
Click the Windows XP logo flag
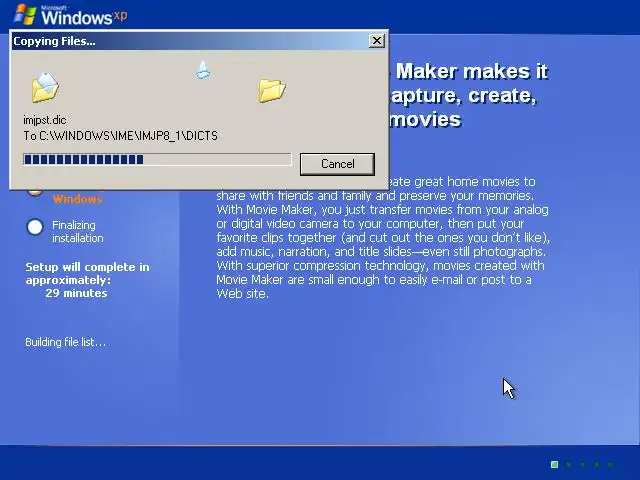(x=24, y=14)
